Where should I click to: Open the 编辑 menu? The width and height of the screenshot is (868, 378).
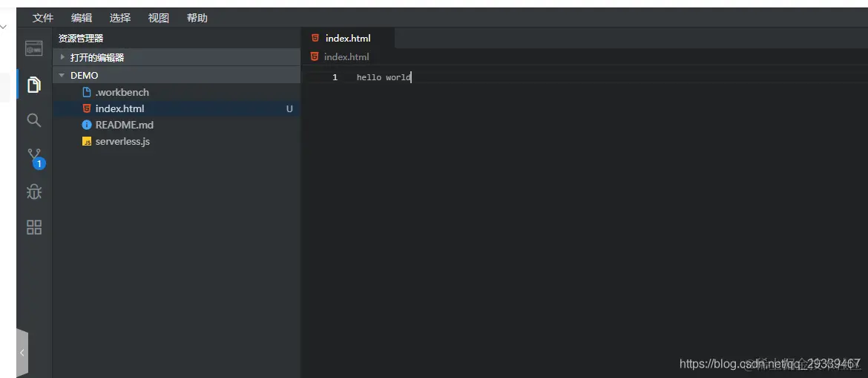(x=82, y=18)
